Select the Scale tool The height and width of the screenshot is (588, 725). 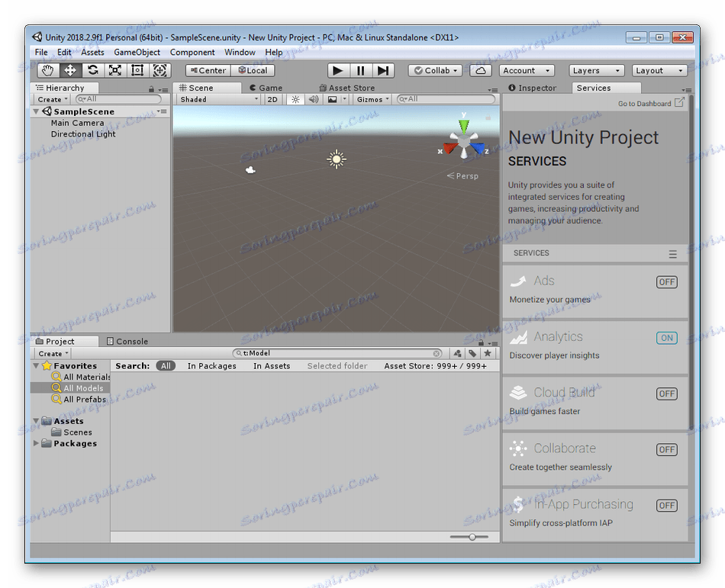[x=115, y=70]
